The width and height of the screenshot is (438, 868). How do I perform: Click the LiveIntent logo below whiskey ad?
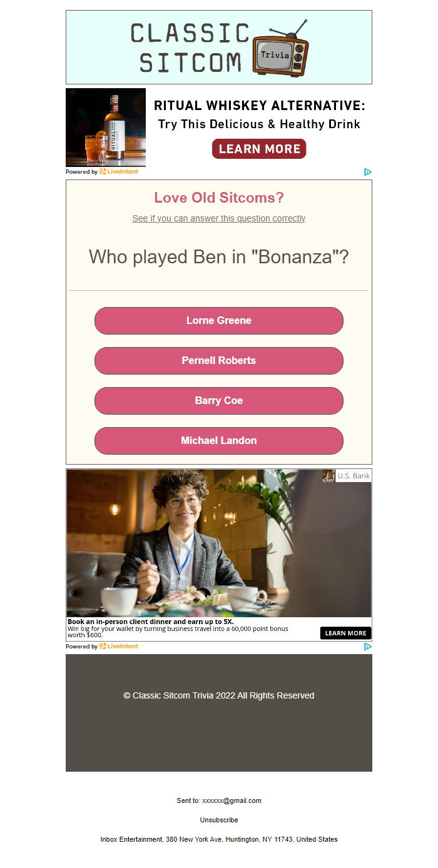click(x=119, y=172)
